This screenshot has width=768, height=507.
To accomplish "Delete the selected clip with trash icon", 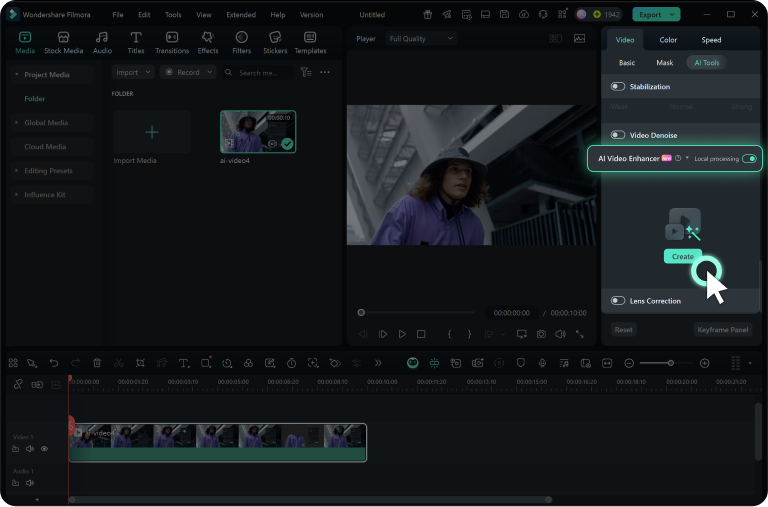I will tap(97, 363).
